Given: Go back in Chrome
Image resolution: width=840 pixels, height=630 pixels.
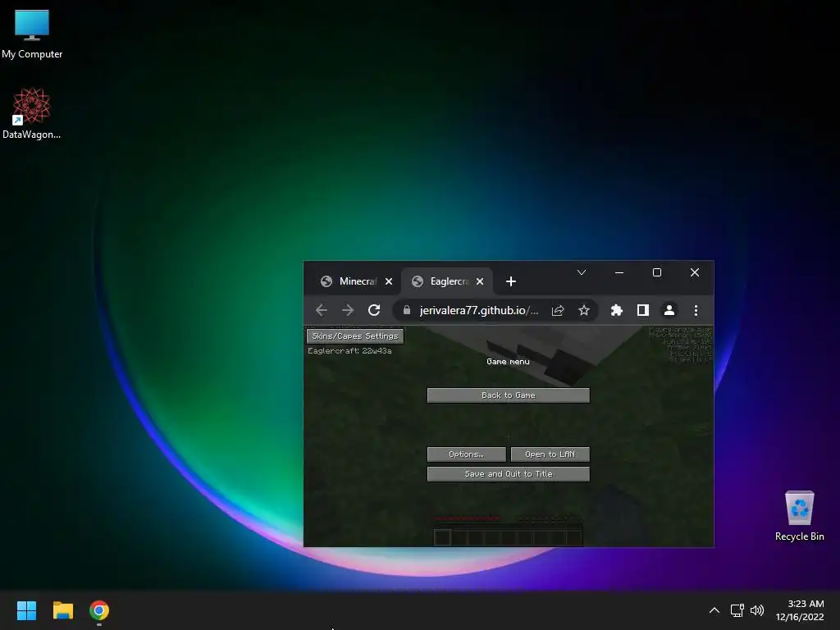Looking at the screenshot, I should [322, 310].
